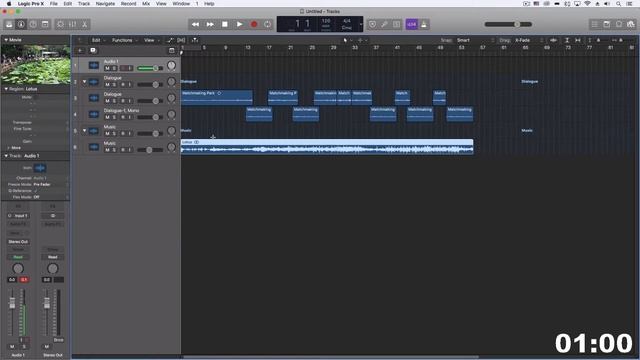
Task: Expand the More disclosure in Region inspector
Action: (x=9, y=148)
